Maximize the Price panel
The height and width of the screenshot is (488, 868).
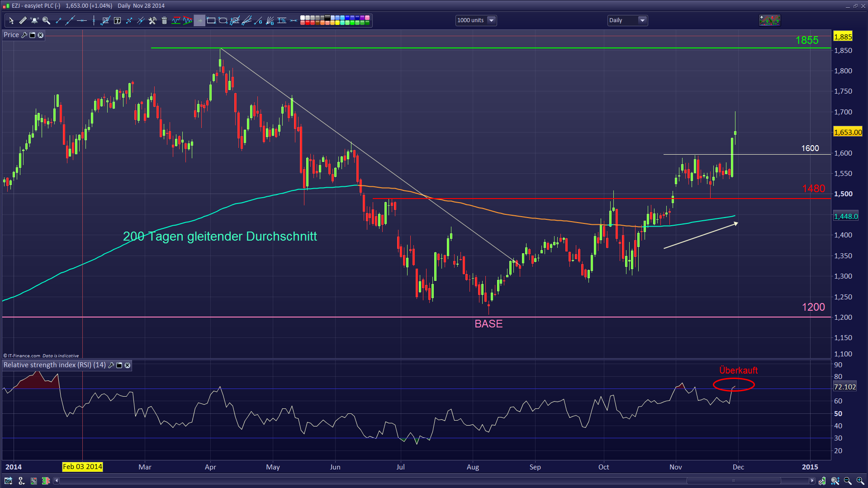tap(33, 35)
